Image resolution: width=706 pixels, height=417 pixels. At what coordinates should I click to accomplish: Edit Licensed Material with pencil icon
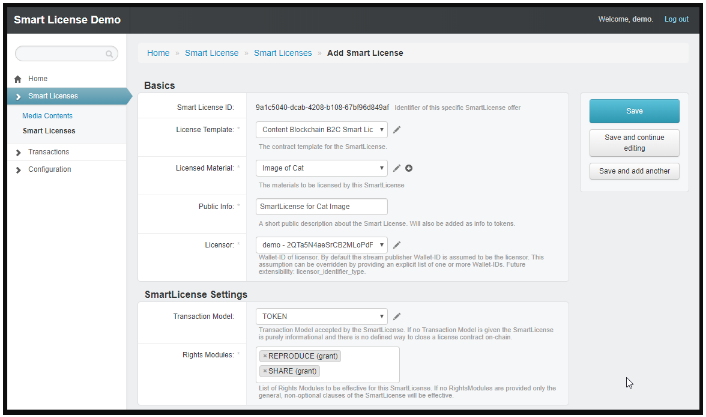(397, 168)
